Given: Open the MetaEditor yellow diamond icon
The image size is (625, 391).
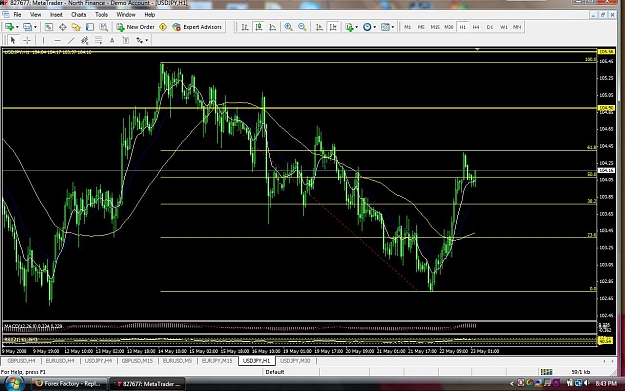Looking at the screenshot, I should coord(163,27).
